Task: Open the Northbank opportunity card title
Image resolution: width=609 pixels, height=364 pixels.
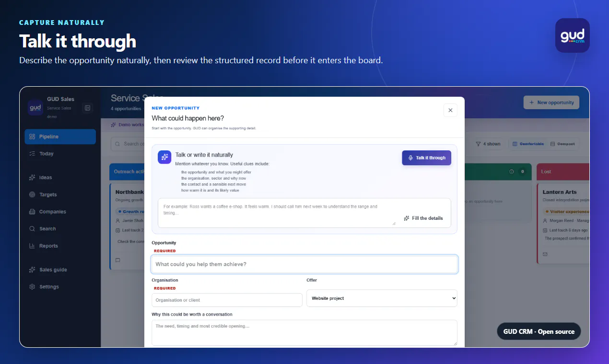Action: coord(129,192)
